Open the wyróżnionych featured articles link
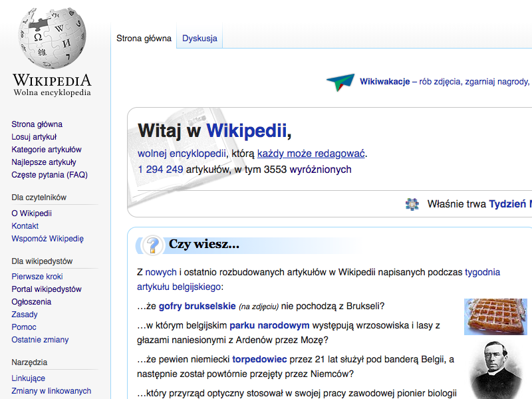This screenshot has width=532, height=399. point(321,170)
